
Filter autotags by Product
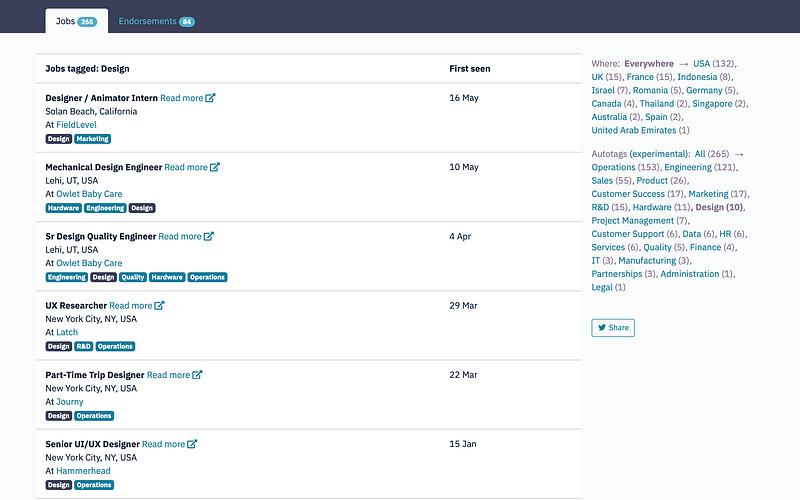pos(652,181)
